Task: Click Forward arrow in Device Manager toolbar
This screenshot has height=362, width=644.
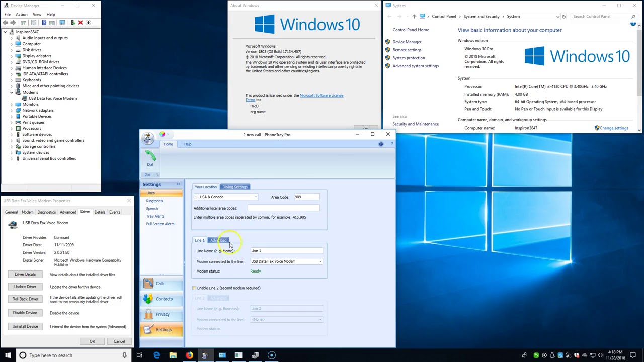Action: [x=14, y=23]
